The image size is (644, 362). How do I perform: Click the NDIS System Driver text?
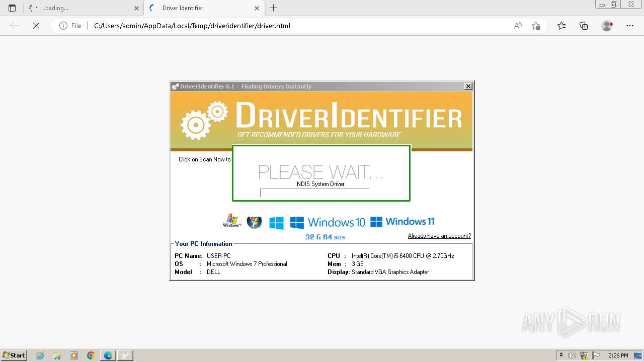320,184
